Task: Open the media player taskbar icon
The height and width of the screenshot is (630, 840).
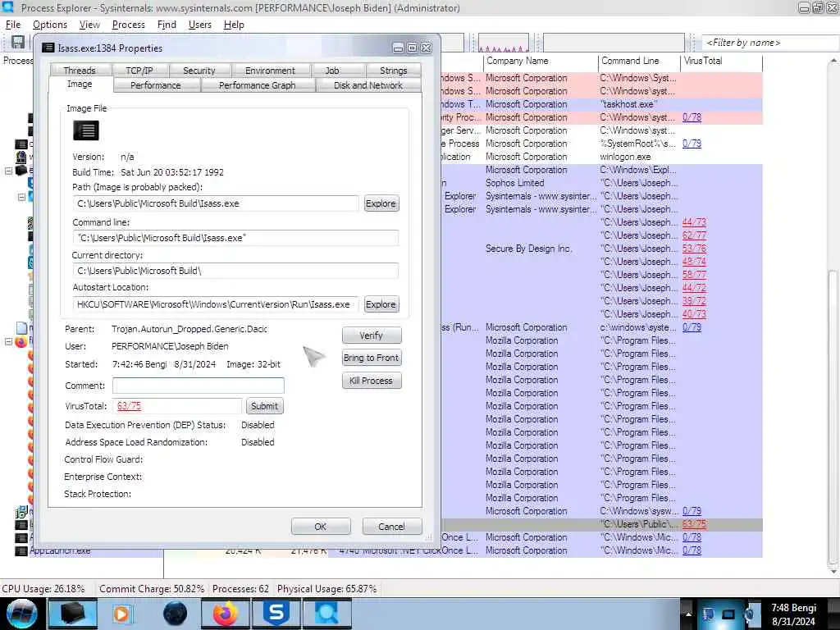Action: [122, 614]
